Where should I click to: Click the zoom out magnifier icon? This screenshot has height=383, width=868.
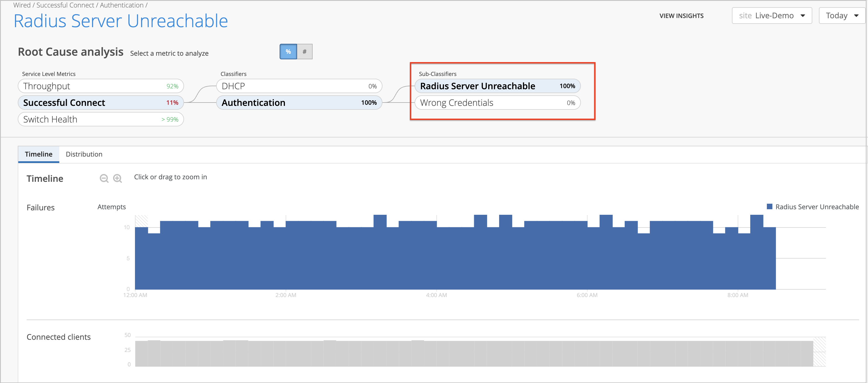[x=104, y=178]
